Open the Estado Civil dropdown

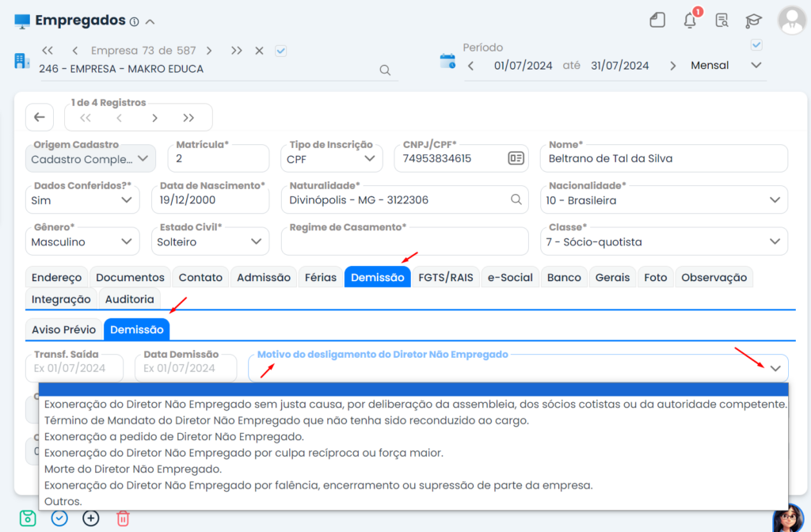[x=210, y=241]
